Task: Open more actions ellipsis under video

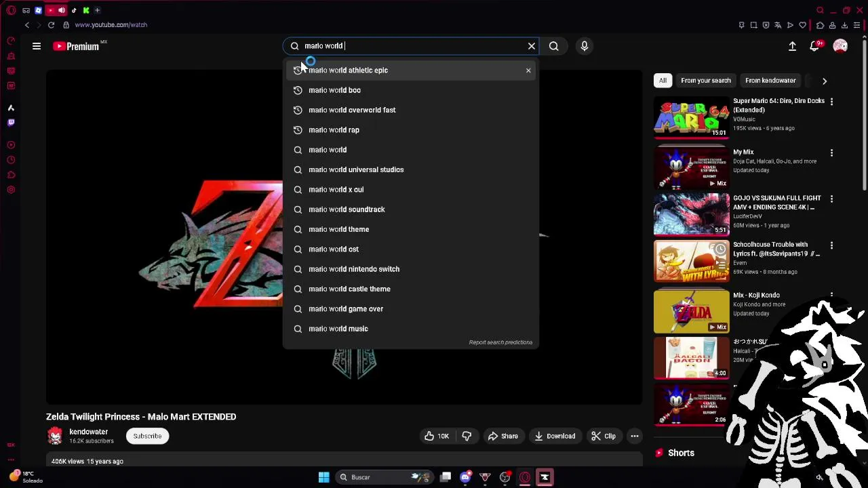Action: pos(635,436)
